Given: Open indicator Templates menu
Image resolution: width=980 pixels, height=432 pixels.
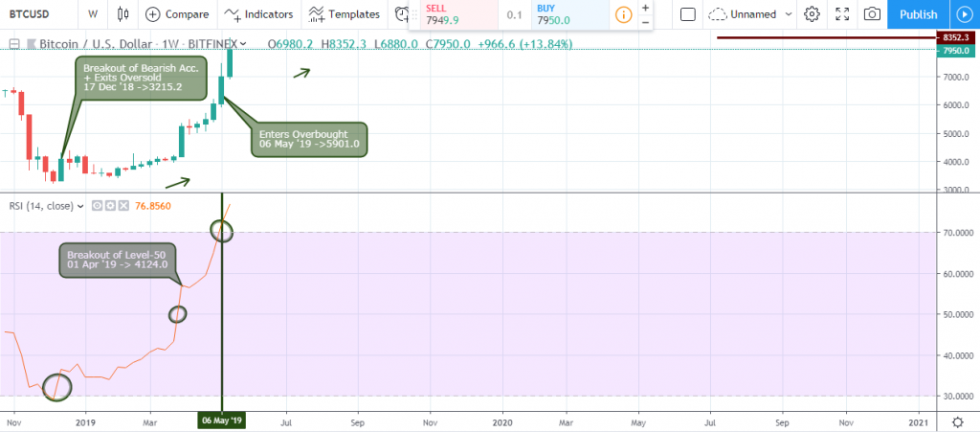Looking at the screenshot, I should pyautogui.click(x=345, y=13).
